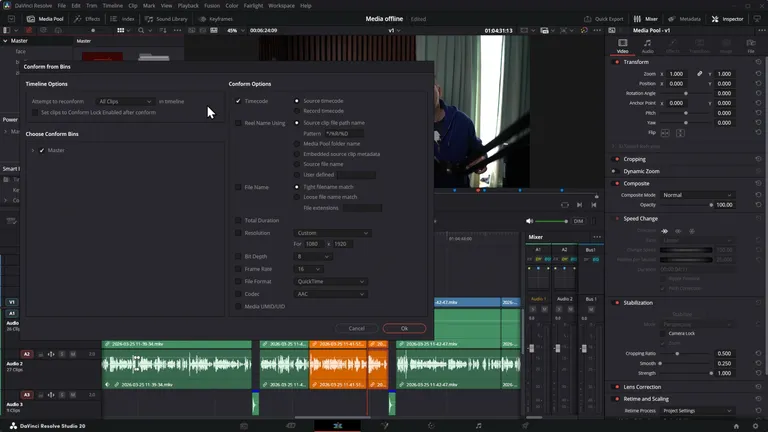Open the Effects panel in toolbar
The height and width of the screenshot is (432, 768).
point(87,19)
